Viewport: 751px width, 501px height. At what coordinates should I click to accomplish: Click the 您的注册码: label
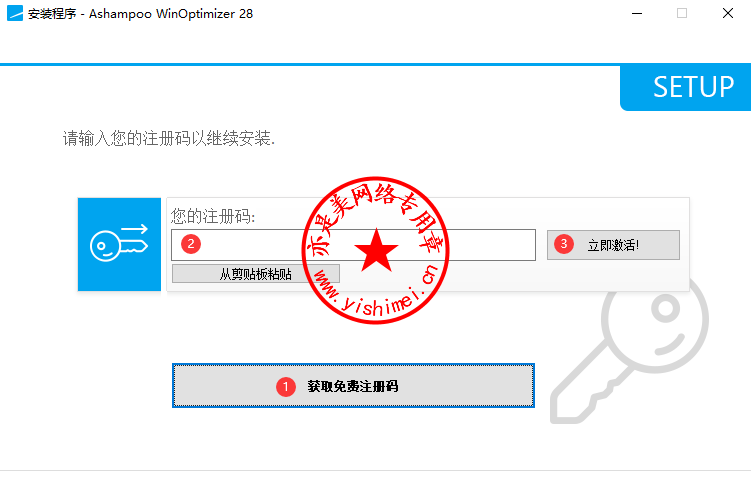pos(213,216)
